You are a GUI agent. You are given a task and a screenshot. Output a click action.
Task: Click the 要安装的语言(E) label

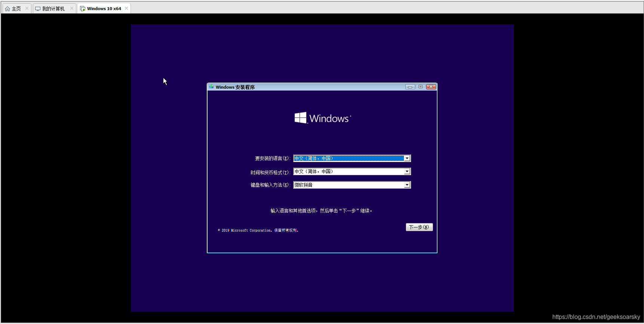pos(273,159)
